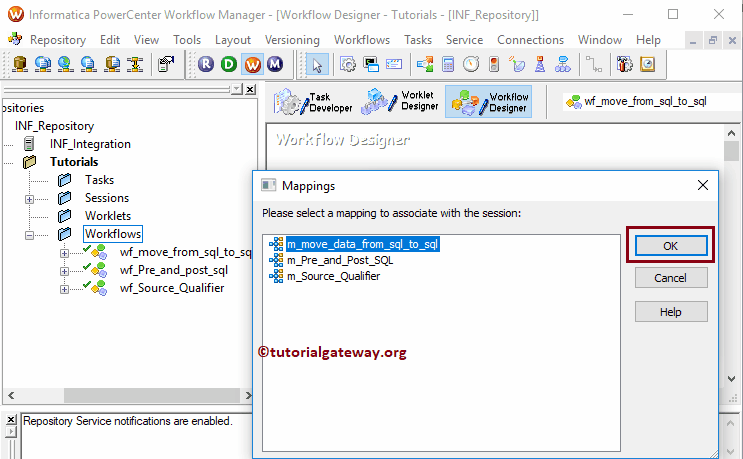Select the Tasks folder in tree
The image size is (743, 459).
100,180
